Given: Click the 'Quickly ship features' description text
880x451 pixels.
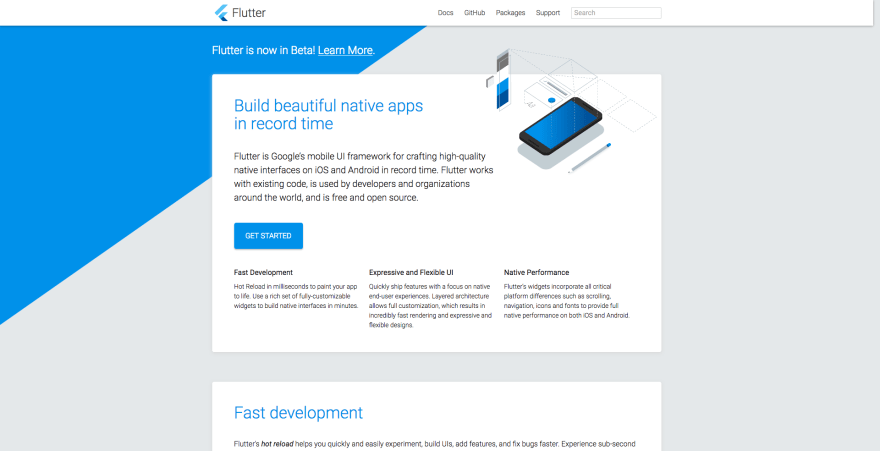Looking at the screenshot, I should 430,306.
